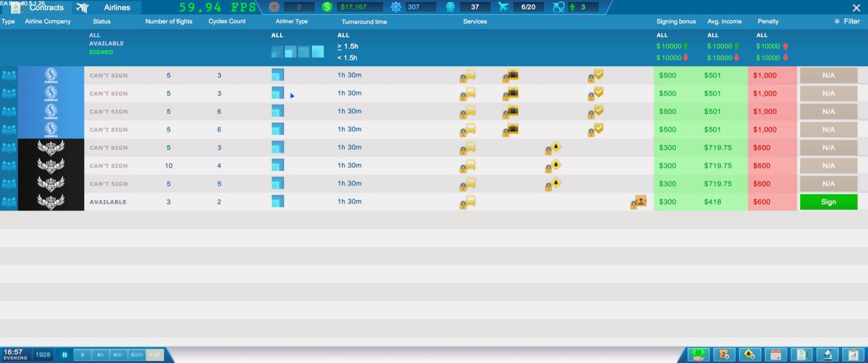Filter status by AVAILABLE contracts
This screenshot has height=363, width=868.
tap(106, 43)
